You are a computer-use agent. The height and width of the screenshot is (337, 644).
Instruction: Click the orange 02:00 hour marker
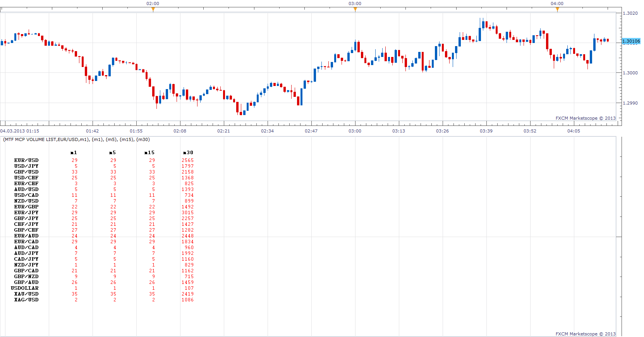coord(153,9)
